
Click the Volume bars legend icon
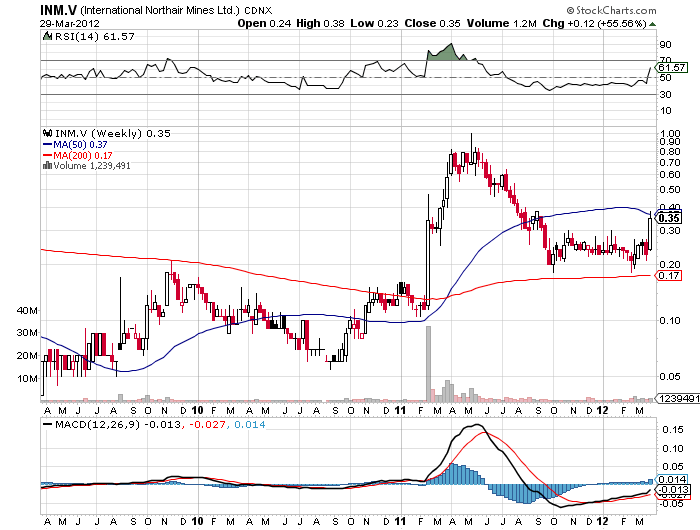46,166
